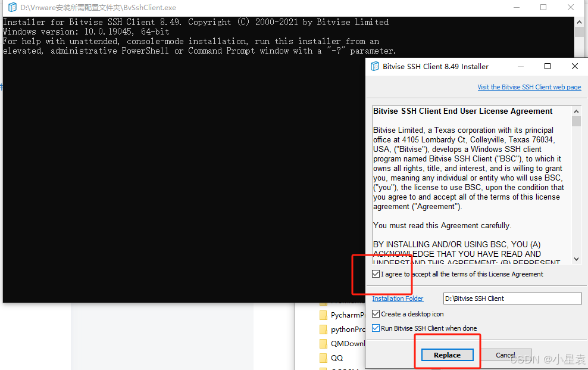Open the QQ folder icon in the file list
The height and width of the screenshot is (370, 588).
click(x=323, y=358)
